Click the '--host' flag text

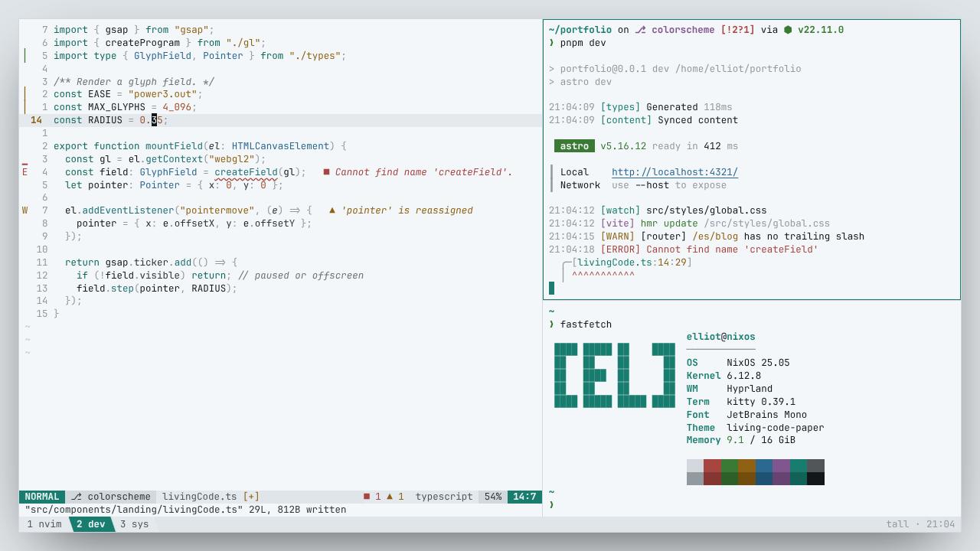pyautogui.click(x=652, y=185)
